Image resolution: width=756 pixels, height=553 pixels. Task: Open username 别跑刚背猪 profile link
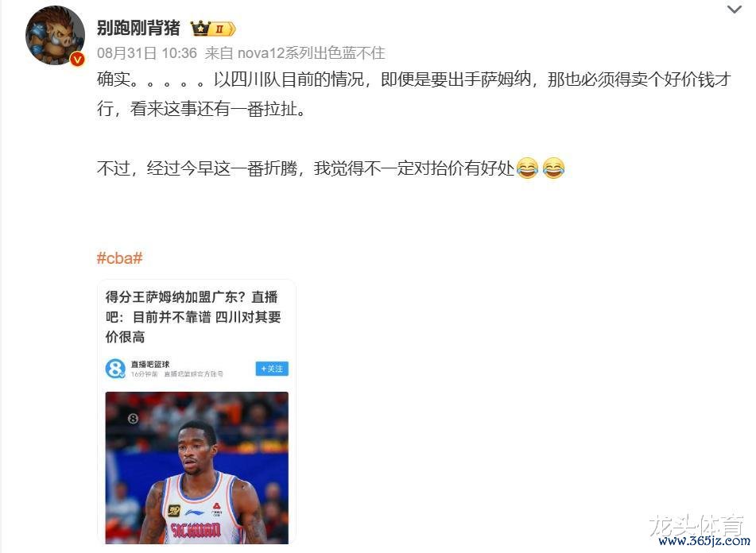tap(138, 28)
